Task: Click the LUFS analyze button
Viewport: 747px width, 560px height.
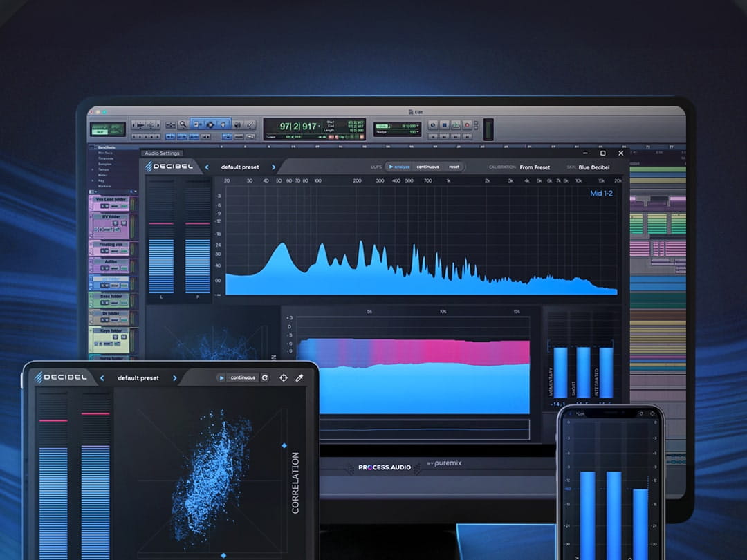Action: (x=399, y=167)
